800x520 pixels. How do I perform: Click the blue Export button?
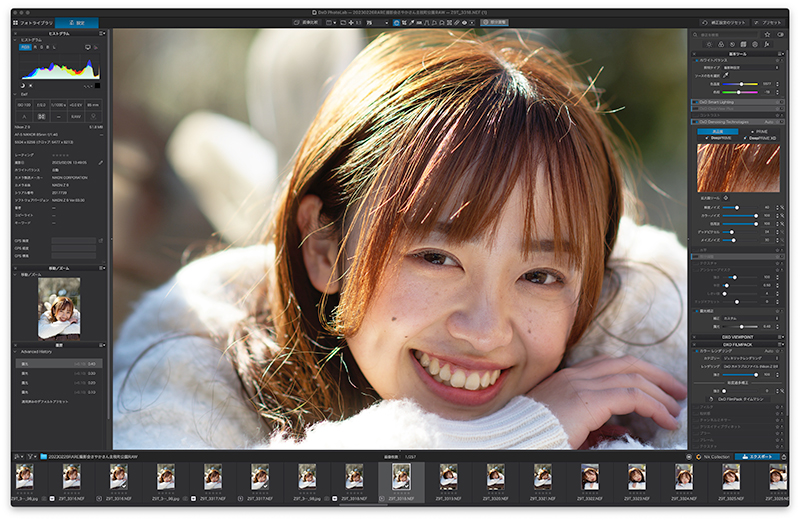[x=757, y=457]
